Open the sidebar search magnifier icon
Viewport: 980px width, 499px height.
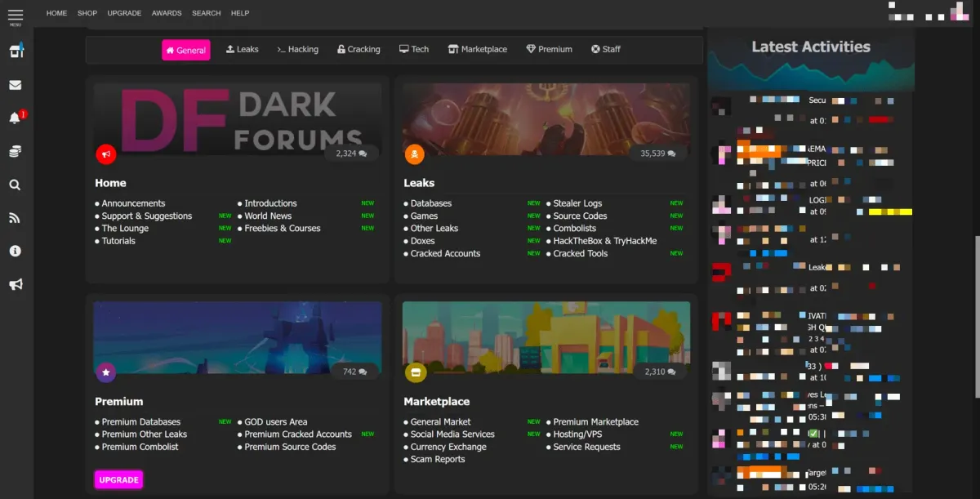15,185
